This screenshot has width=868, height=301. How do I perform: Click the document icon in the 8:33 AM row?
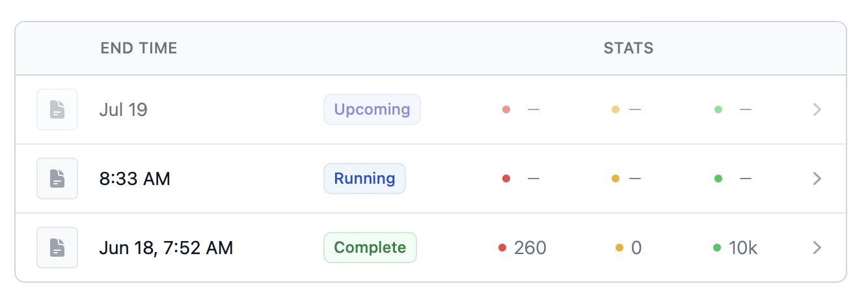coord(57,179)
